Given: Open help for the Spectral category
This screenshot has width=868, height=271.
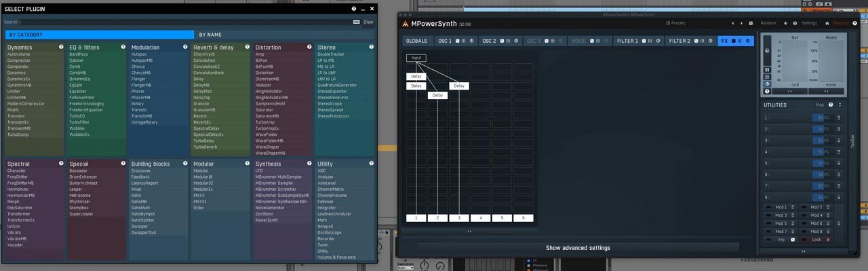Looking at the screenshot, I should tap(60, 164).
